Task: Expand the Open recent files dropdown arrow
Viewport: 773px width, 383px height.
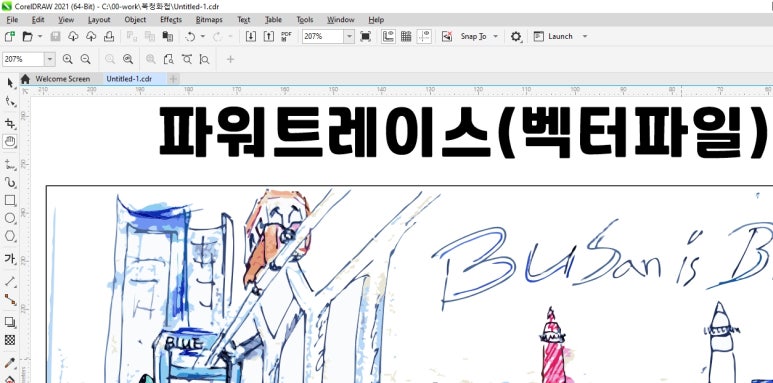Action: 40,36
